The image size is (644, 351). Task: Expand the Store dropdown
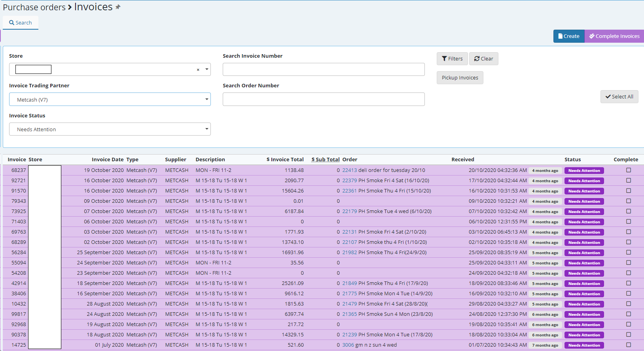tap(206, 69)
